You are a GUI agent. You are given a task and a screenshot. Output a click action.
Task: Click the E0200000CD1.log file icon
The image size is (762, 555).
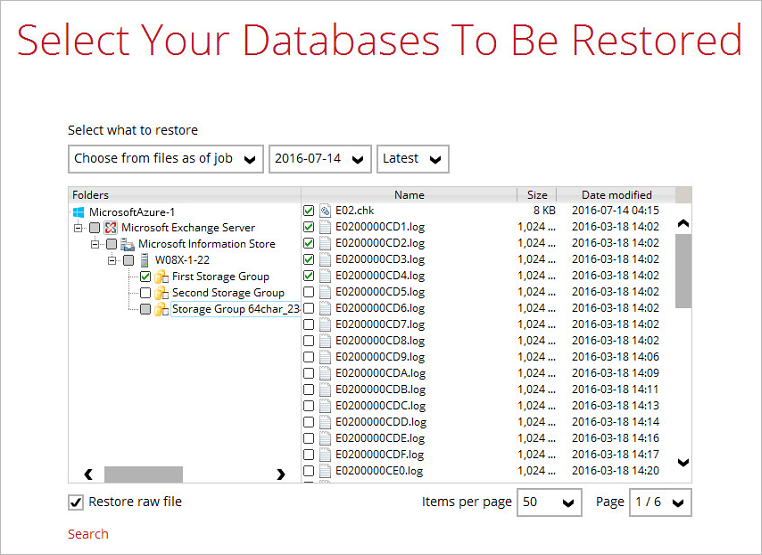pos(325,227)
